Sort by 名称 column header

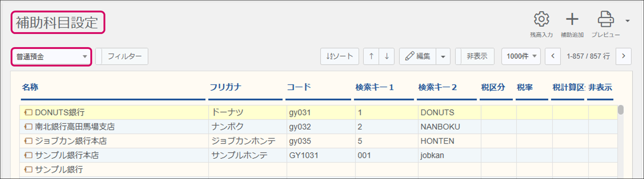tap(30, 87)
